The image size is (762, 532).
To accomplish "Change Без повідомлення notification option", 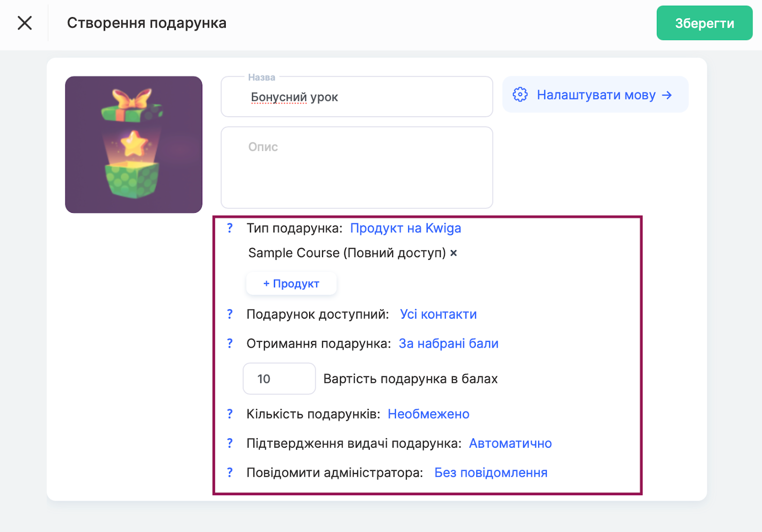I will click(491, 472).
